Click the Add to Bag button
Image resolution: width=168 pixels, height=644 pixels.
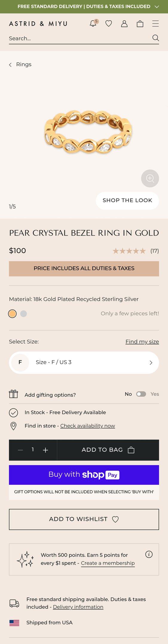coord(108,450)
